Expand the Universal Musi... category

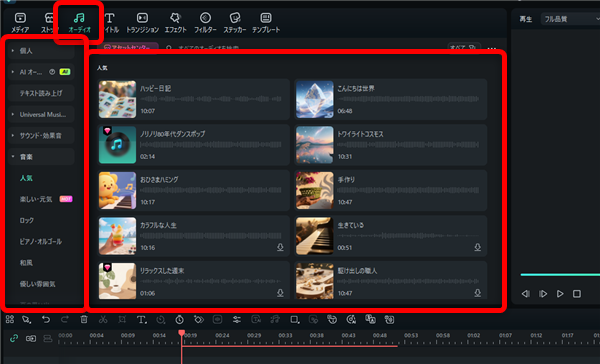point(41,114)
